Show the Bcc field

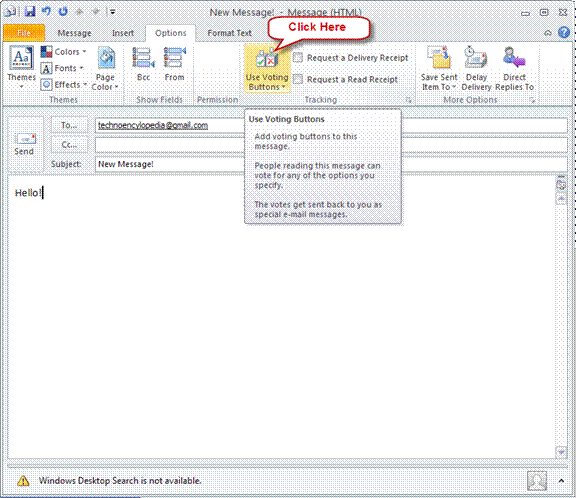pos(143,64)
